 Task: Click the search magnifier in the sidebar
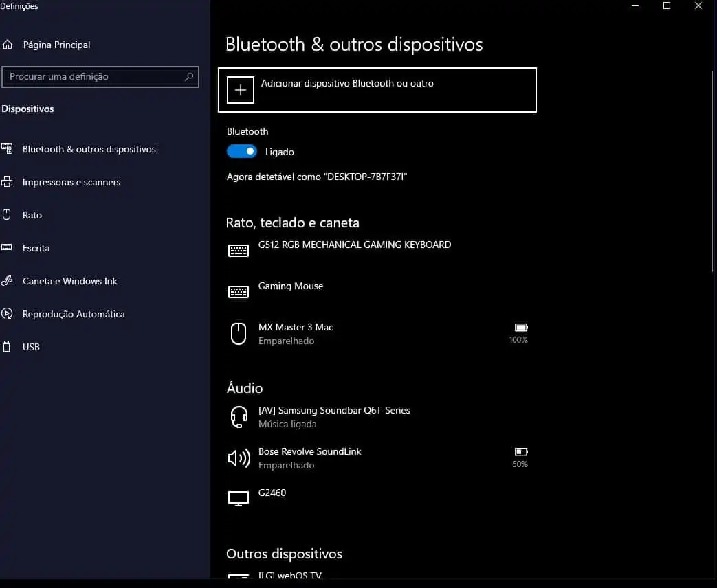[x=188, y=77]
